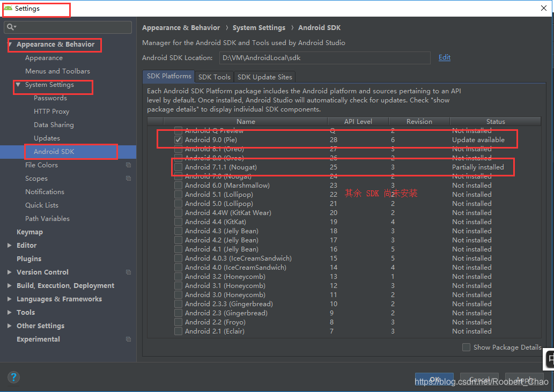The width and height of the screenshot is (554, 392).
Task: Click the Android SDK Location field
Action: pyautogui.click(x=324, y=58)
